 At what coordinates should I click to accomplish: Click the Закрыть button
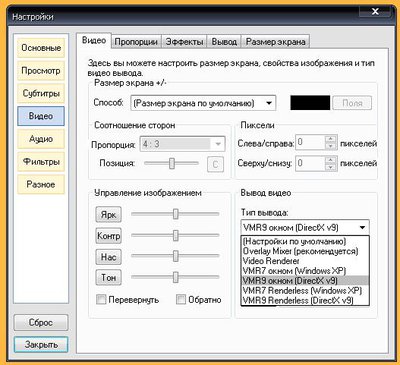pos(41,345)
